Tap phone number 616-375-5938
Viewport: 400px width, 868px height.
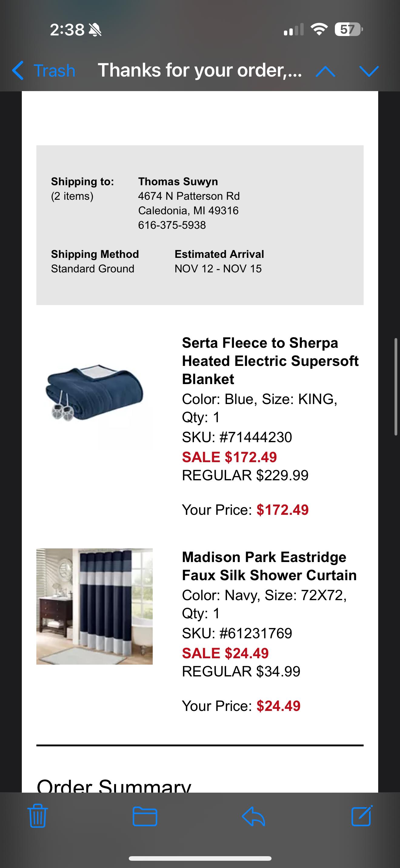[172, 225]
